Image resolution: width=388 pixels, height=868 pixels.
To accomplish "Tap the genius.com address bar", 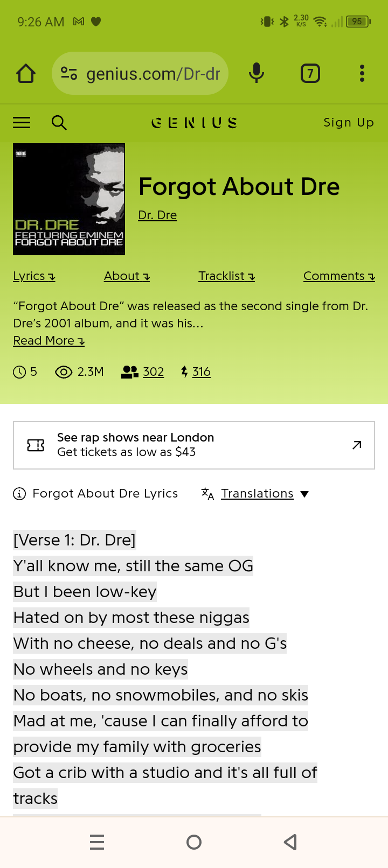I will pyautogui.click(x=140, y=73).
